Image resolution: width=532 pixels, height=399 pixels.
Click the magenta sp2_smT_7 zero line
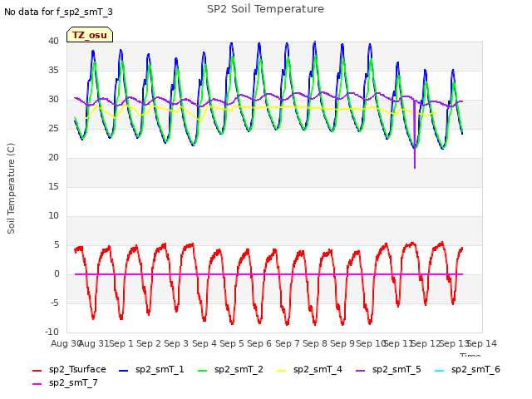268,274
